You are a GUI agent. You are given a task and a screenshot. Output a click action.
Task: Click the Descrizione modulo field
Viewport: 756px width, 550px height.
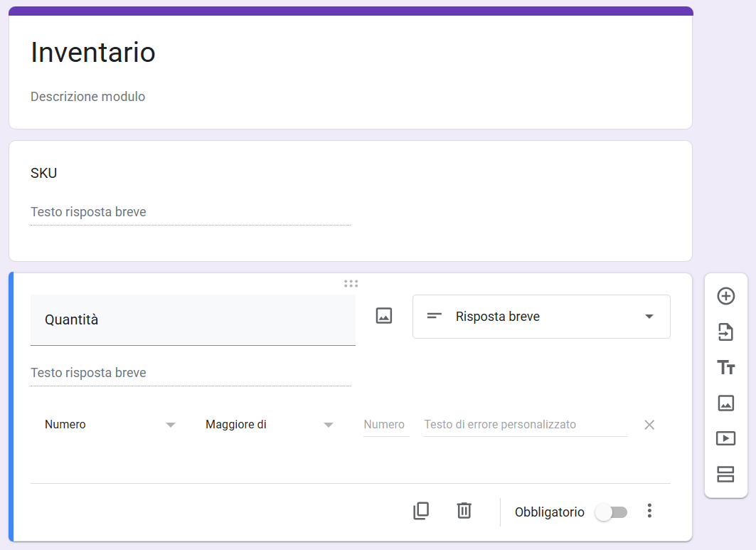[x=87, y=96]
